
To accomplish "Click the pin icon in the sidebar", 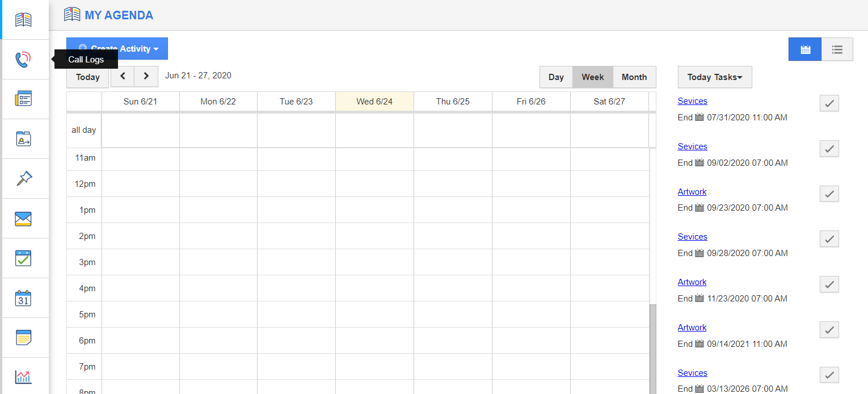I will [x=23, y=178].
